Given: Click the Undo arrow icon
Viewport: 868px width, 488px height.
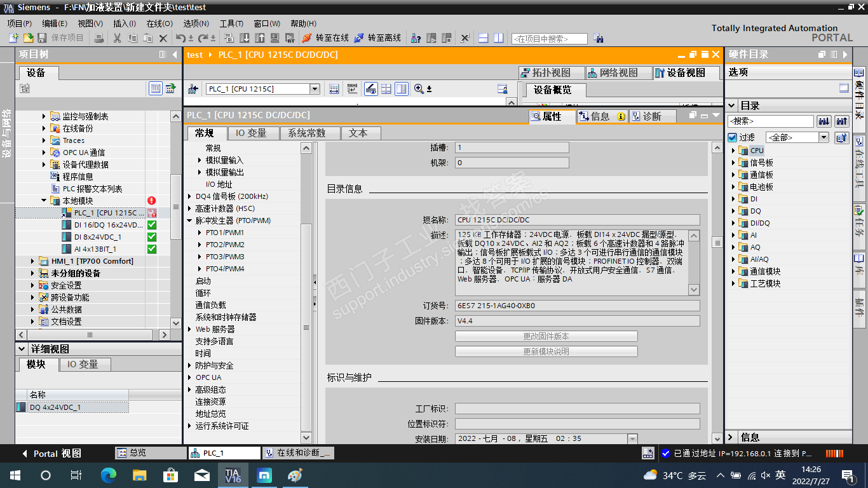Looking at the screenshot, I should pos(180,38).
